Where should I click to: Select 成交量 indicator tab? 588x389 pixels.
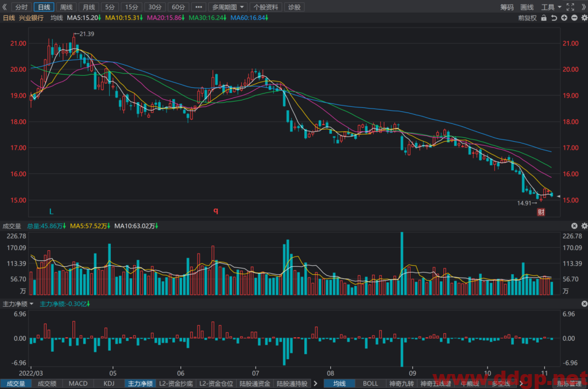(16, 383)
